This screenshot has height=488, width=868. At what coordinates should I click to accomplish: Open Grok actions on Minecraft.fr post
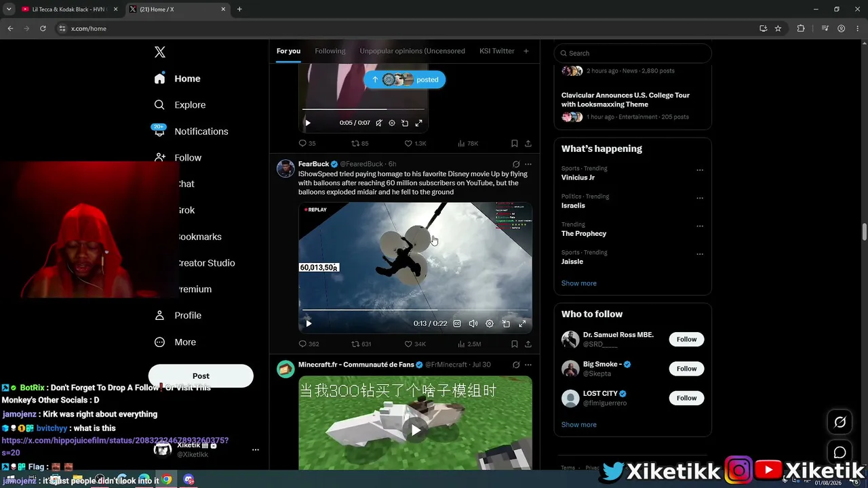click(516, 365)
